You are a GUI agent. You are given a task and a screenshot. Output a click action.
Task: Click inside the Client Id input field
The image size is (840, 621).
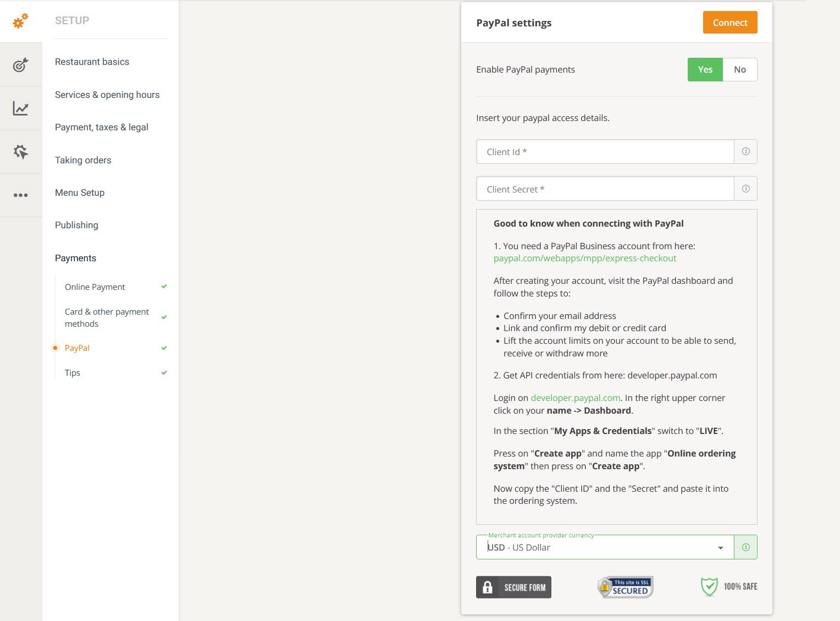click(x=605, y=151)
